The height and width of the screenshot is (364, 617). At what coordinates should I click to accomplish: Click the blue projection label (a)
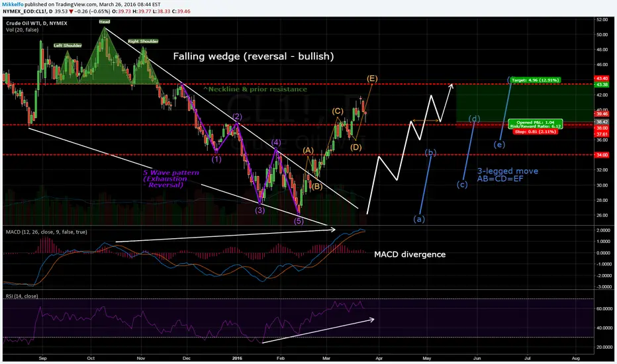(419, 219)
